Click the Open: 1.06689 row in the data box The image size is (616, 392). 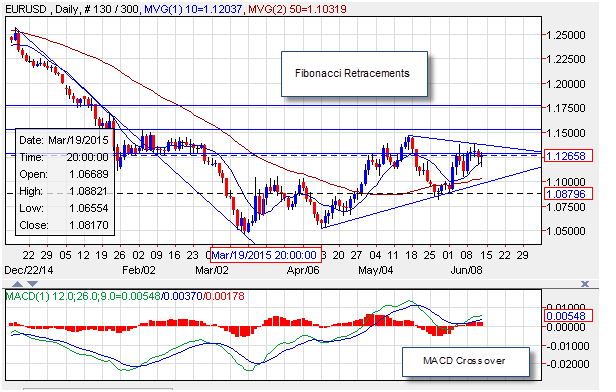coord(64,174)
